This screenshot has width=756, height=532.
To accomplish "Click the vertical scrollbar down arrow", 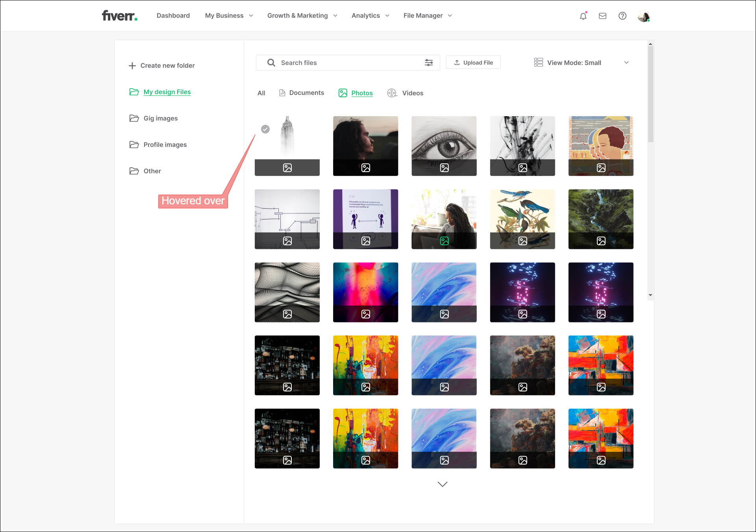I will pos(650,295).
